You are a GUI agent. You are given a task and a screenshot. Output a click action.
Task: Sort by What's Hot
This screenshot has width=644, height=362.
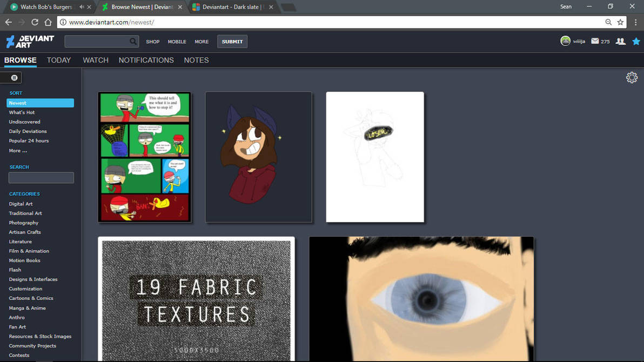click(22, 112)
